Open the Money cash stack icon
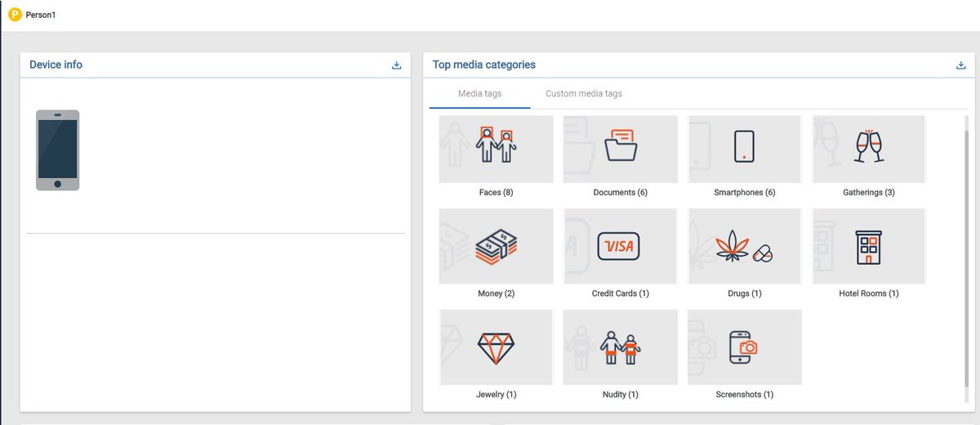This screenshot has width=980, height=425. 497,246
